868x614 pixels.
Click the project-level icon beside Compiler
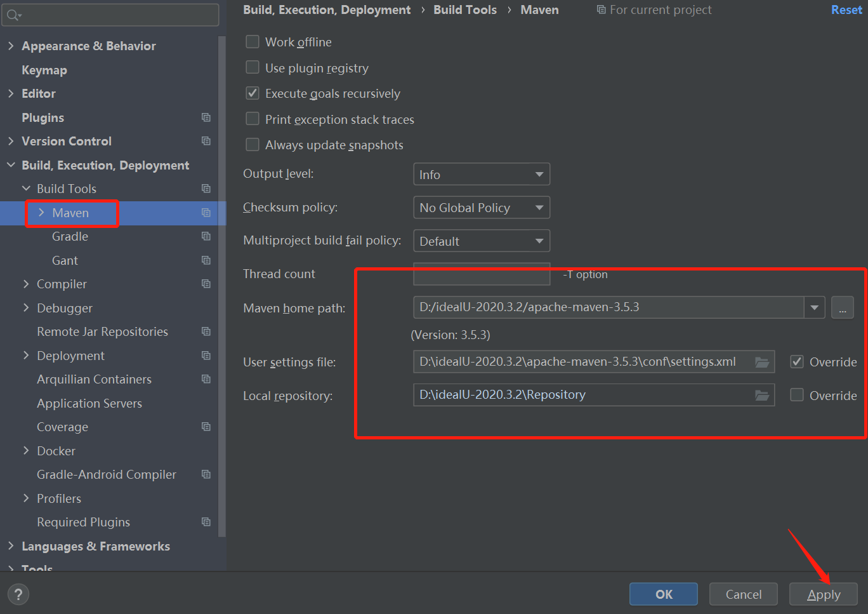click(x=206, y=284)
